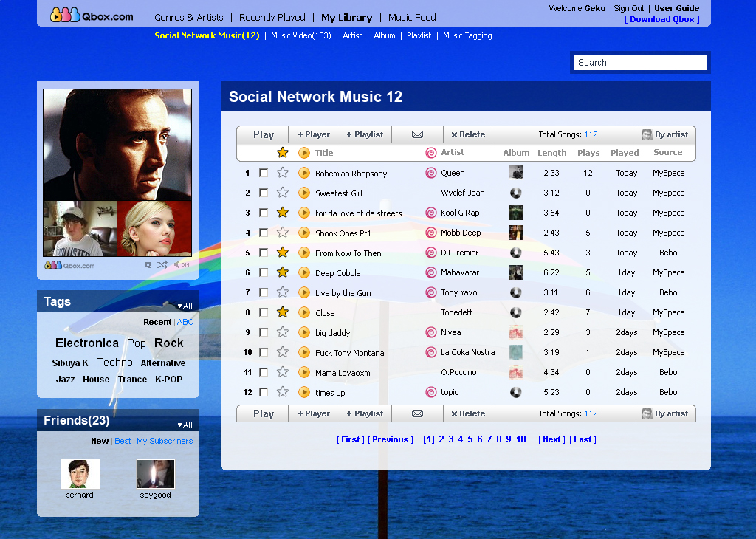Click the top x Delete button
This screenshot has height=539, width=756.
[x=469, y=134]
